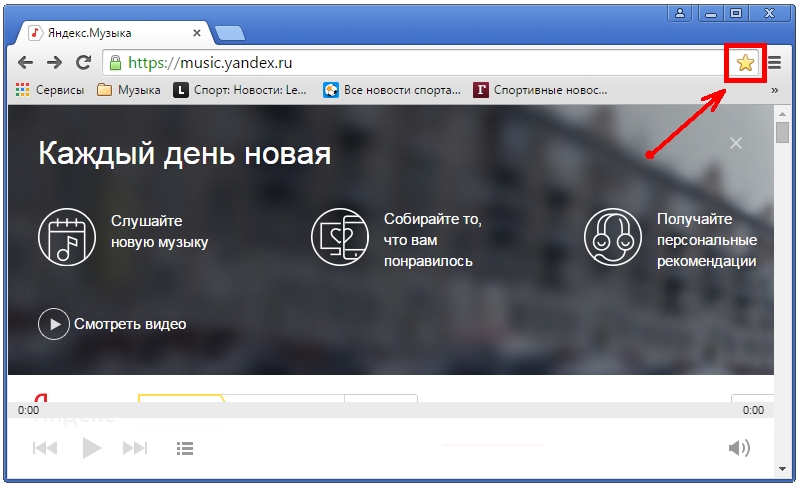This screenshot has height=486, width=797.
Task: Click the browser forward arrow
Action: click(54, 63)
